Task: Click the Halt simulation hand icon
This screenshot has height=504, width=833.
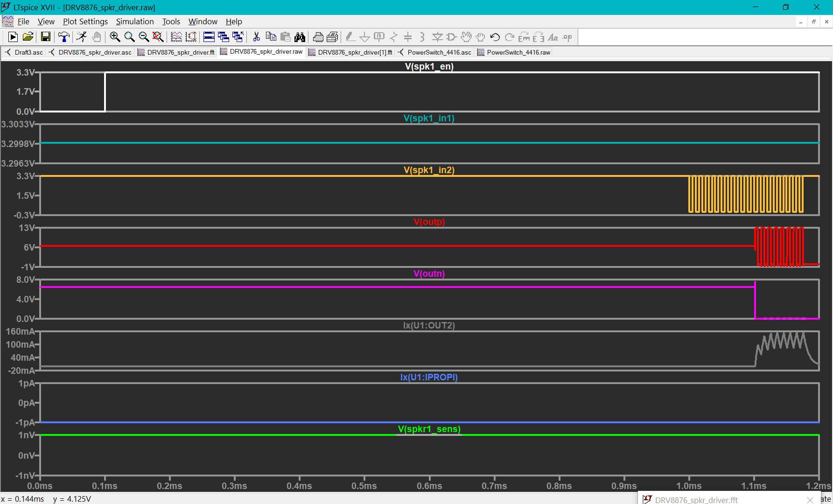Action: 97,37
